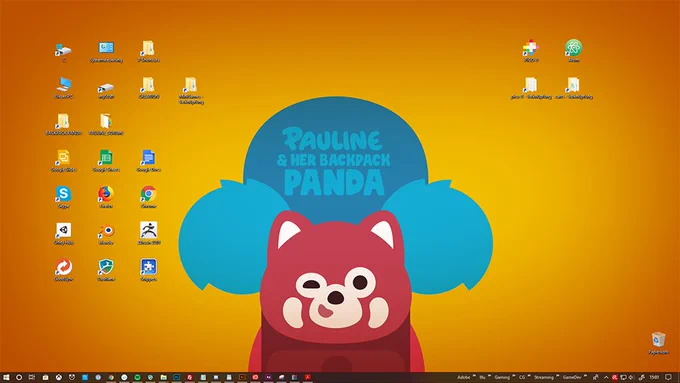This screenshot has width=680, height=383.
Task: Expand the CG toolbar chevron
Action: coord(529,376)
